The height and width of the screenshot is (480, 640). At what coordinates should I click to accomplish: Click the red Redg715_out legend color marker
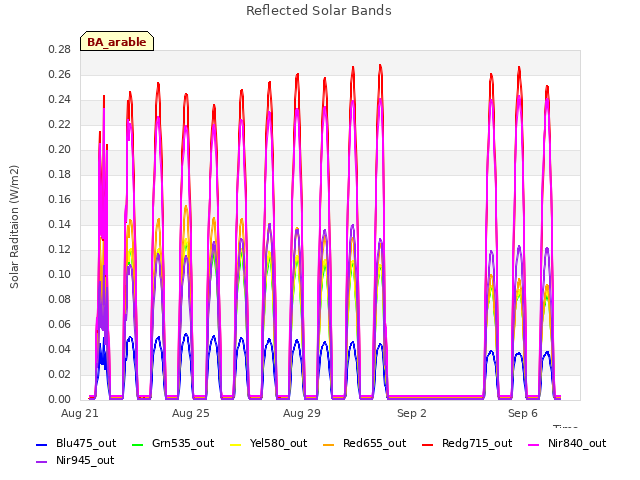click(x=427, y=444)
